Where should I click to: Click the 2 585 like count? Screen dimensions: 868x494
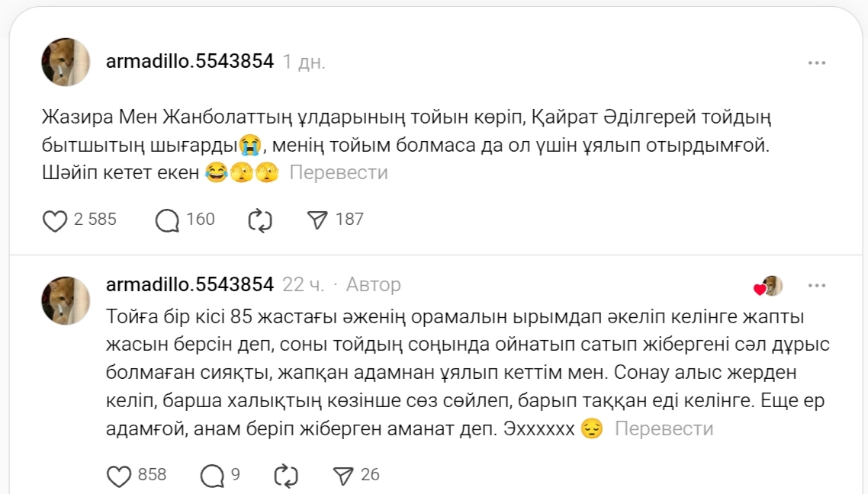pyautogui.click(x=95, y=220)
